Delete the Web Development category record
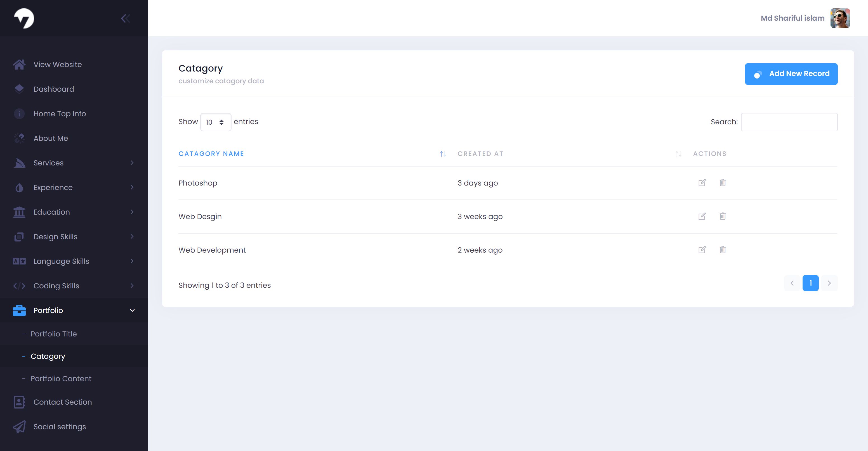 [x=722, y=250]
